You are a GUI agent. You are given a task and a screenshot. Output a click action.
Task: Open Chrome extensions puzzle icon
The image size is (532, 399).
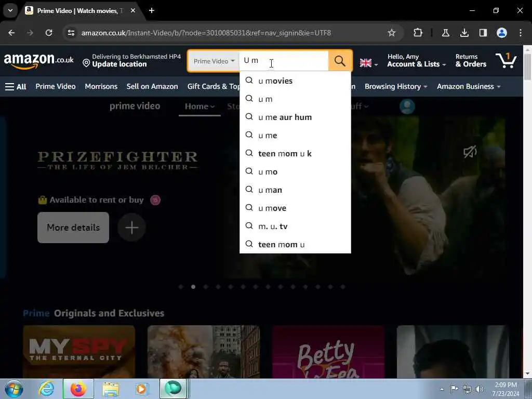tap(418, 33)
